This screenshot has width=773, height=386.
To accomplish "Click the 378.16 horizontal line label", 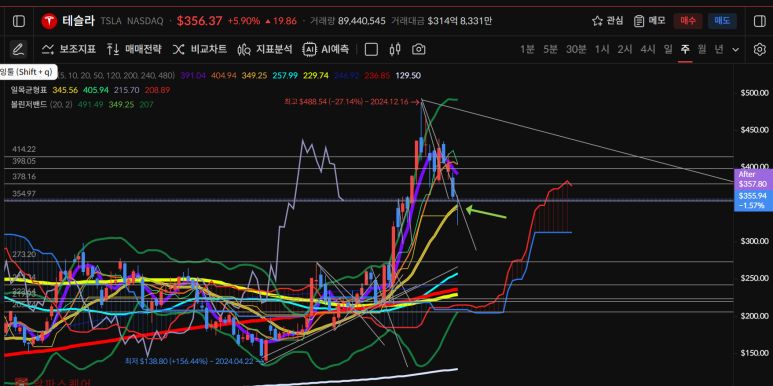I will (24, 176).
